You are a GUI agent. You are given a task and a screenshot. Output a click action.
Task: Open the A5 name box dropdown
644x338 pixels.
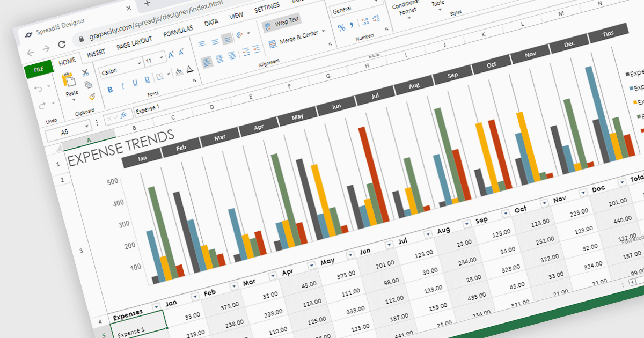coord(87,127)
